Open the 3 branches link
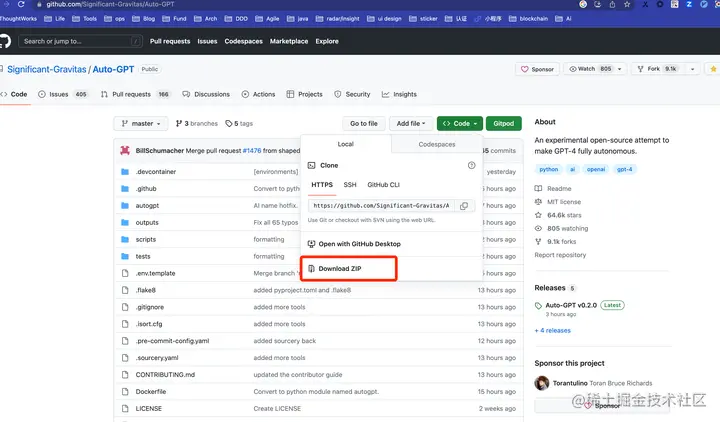The height and width of the screenshot is (422, 720). (x=197, y=124)
